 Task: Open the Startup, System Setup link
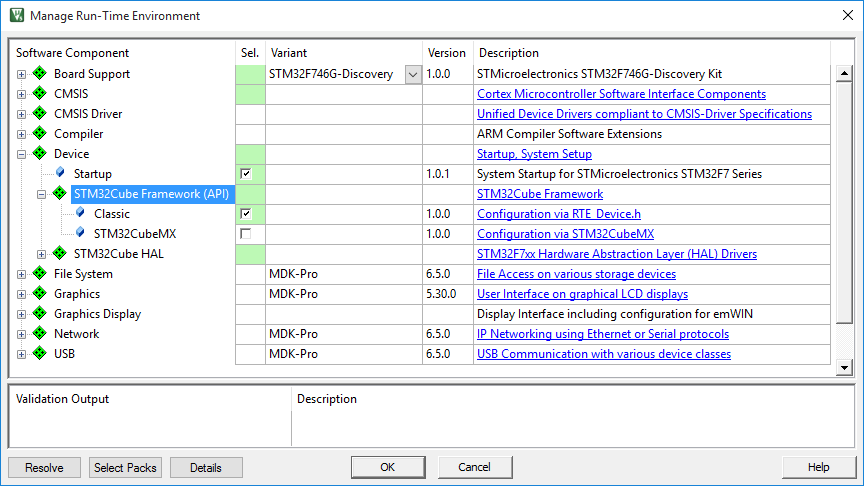534,154
